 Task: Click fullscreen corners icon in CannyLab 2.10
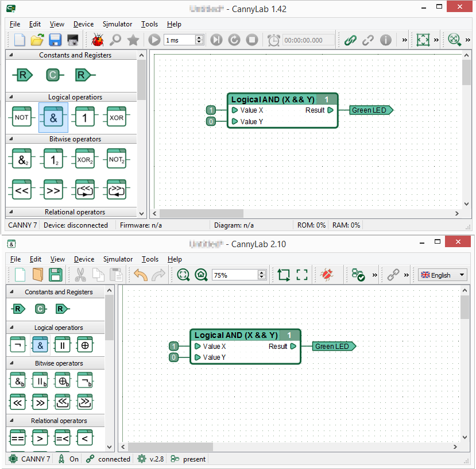[x=302, y=275]
